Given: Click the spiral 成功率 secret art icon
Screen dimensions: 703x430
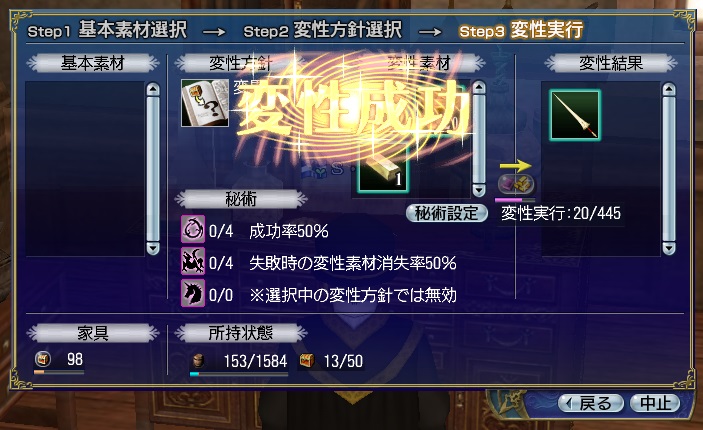Looking at the screenshot, I should click(x=193, y=228).
